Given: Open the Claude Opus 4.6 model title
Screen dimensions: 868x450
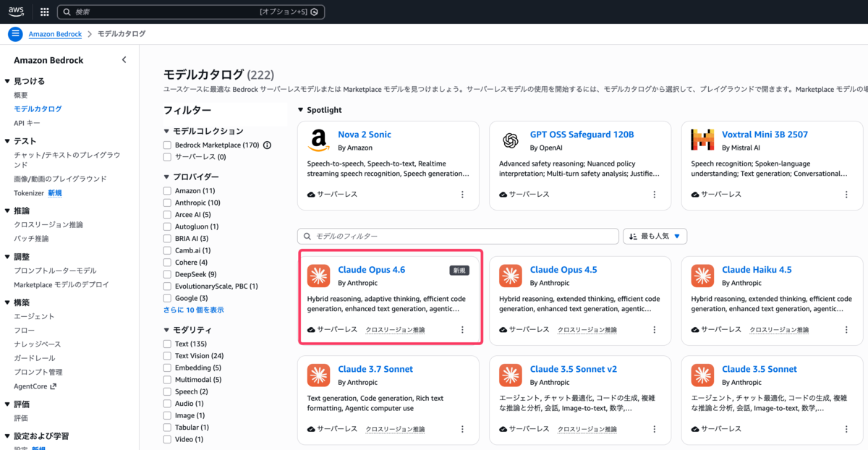Looking at the screenshot, I should (372, 270).
